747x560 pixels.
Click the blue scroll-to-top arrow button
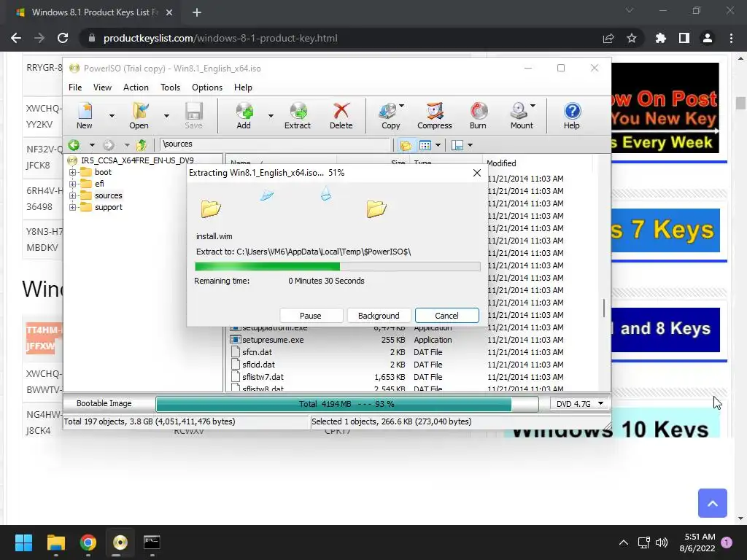coord(713,503)
